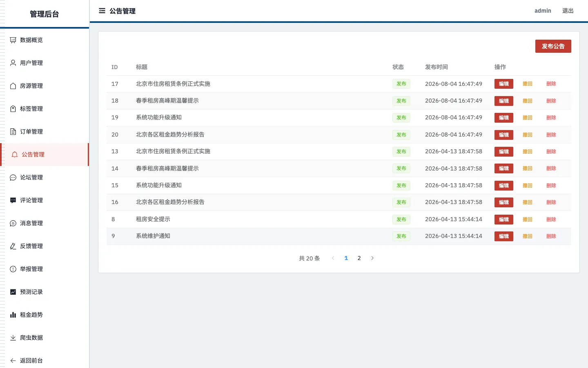Image resolution: width=588 pixels, height=368 pixels.
Task: Open 用户管理 menu item
Action: coord(45,63)
